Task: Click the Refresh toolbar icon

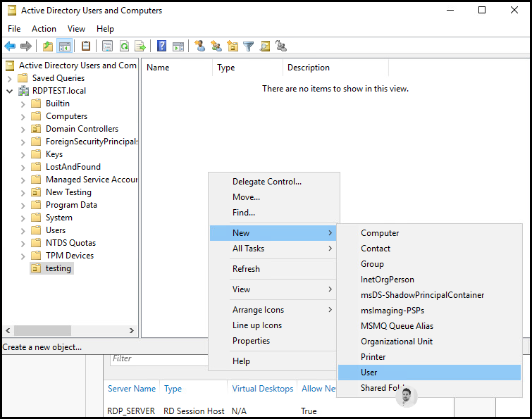Action: 124,46
